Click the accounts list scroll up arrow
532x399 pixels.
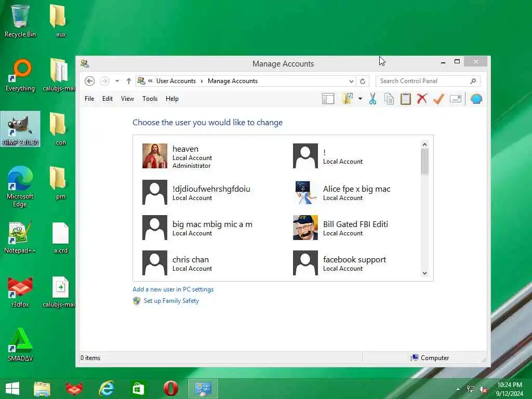click(x=424, y=145)
